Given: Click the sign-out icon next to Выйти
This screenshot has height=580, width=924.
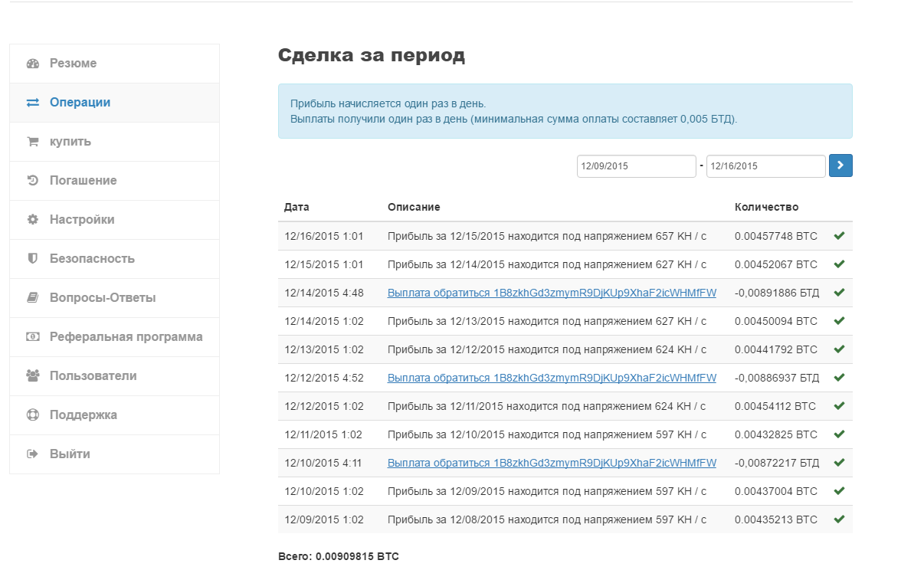Looking at the screenshot, I should (x=32, y=454).
